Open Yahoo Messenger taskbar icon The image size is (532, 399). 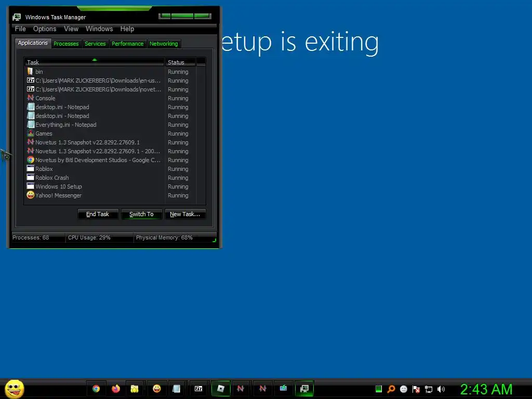point(157,389)
